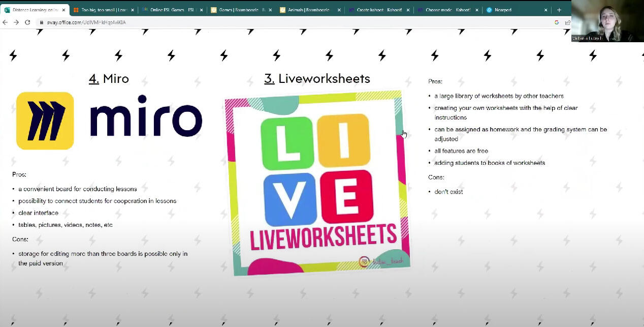The image size is (644, 327).
Task: Click the 'clear interface' bullet
Action: (x=38, y=213)
